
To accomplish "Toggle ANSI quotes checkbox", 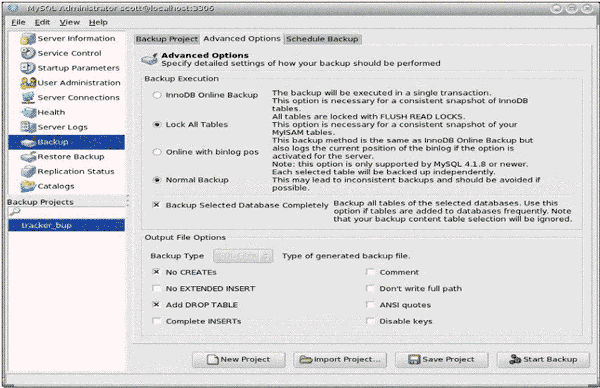I will click(x=370, y=305).
